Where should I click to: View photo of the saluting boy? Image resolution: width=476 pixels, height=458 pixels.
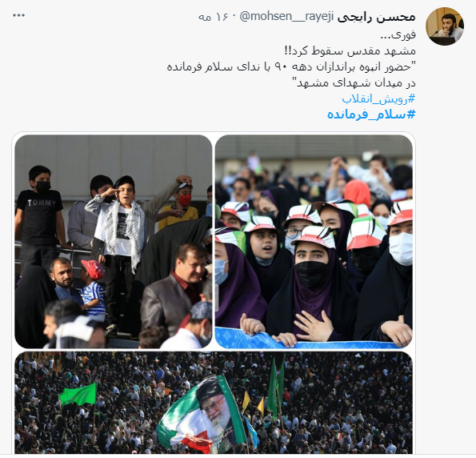click(114, 242)
